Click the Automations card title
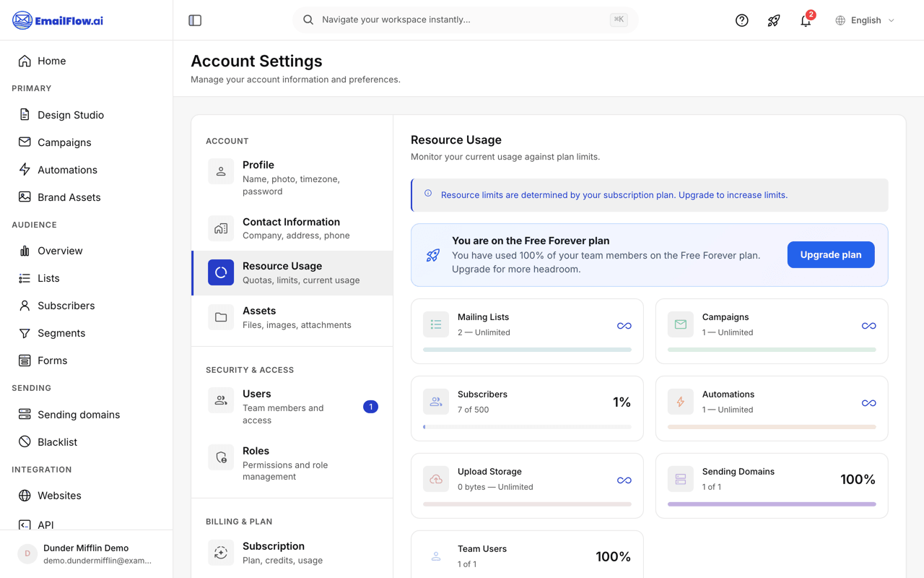Screen dimensions: 924x578 coord(728,394)
